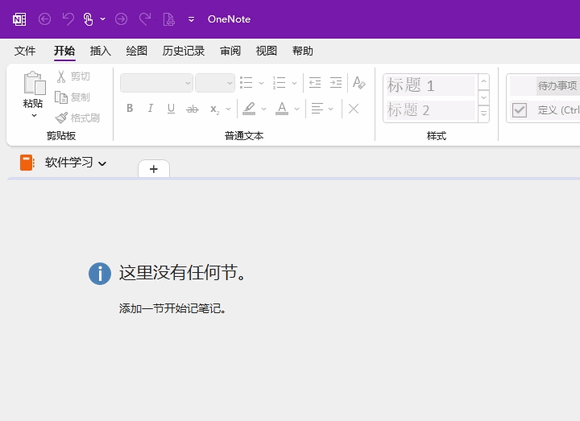Toggle strikethrough formatting
Viewport: 580px width, 421px height.
coord(192,109)
